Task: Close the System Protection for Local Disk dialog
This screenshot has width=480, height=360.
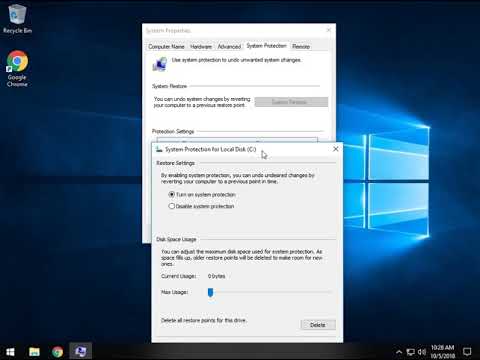Action: pyautogui.click(x=336, y=149)
